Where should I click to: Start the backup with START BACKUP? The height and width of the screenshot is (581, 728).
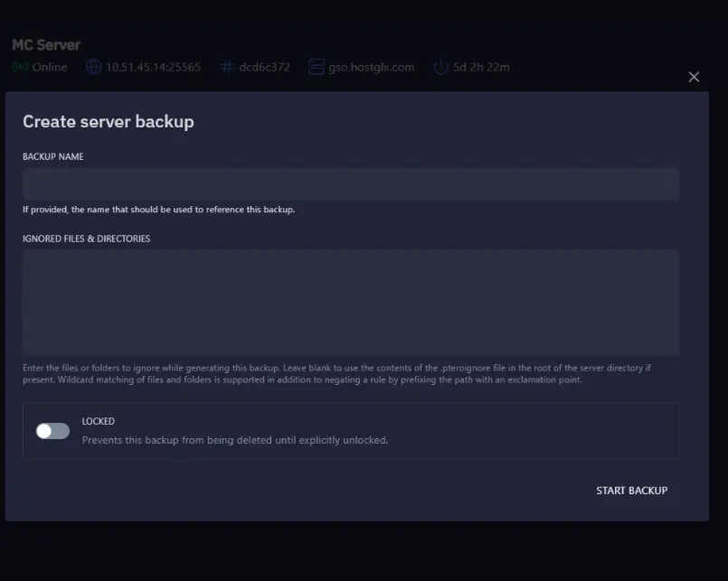tap(631, 491)
